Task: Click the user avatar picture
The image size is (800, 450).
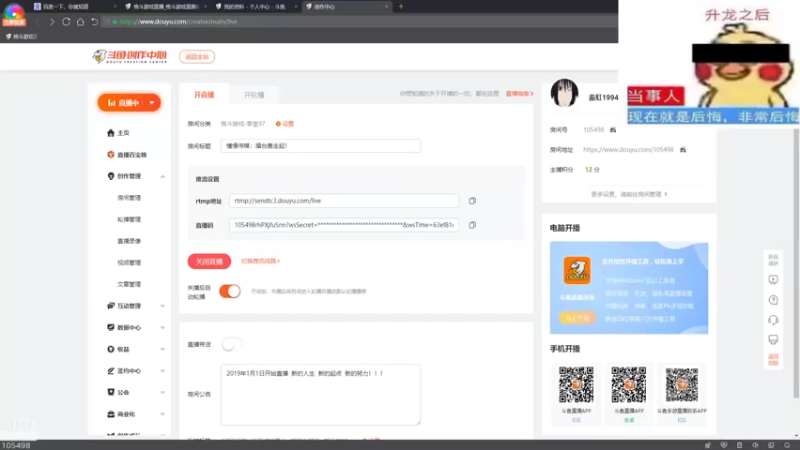Action: pyautogui.click(x=564, y=93)
